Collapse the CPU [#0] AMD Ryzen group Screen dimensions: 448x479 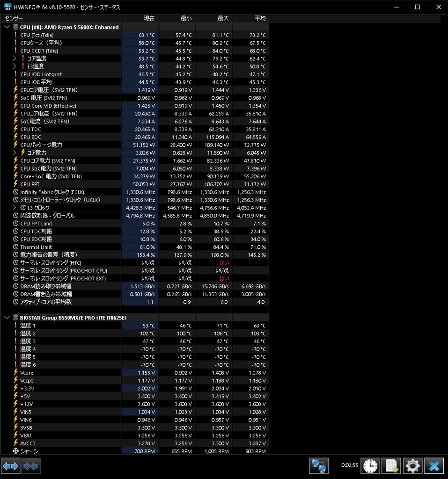pyautogui.click(x=7, y=27)
